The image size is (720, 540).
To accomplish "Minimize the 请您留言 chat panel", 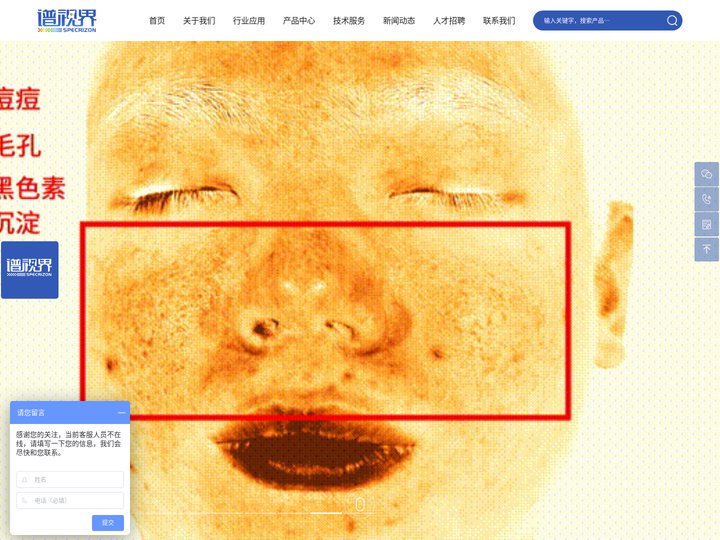I will (x=121, y=413).
